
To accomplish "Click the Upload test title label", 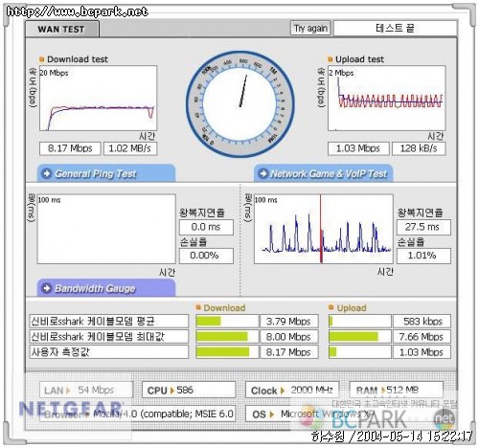I will tap(356, 59).
